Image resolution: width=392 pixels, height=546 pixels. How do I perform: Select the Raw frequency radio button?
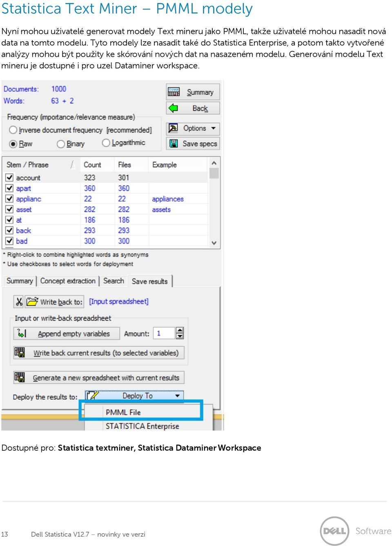[13, 144]
